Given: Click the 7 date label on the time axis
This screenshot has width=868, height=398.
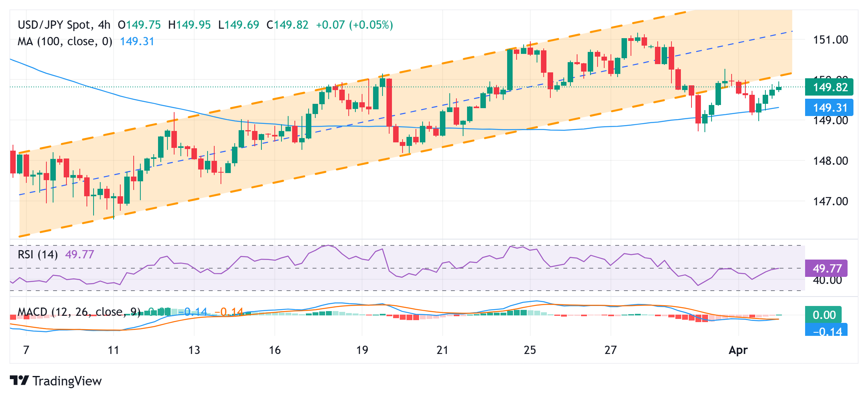Looking at the screenshot, I should click(x=26, y=350).
